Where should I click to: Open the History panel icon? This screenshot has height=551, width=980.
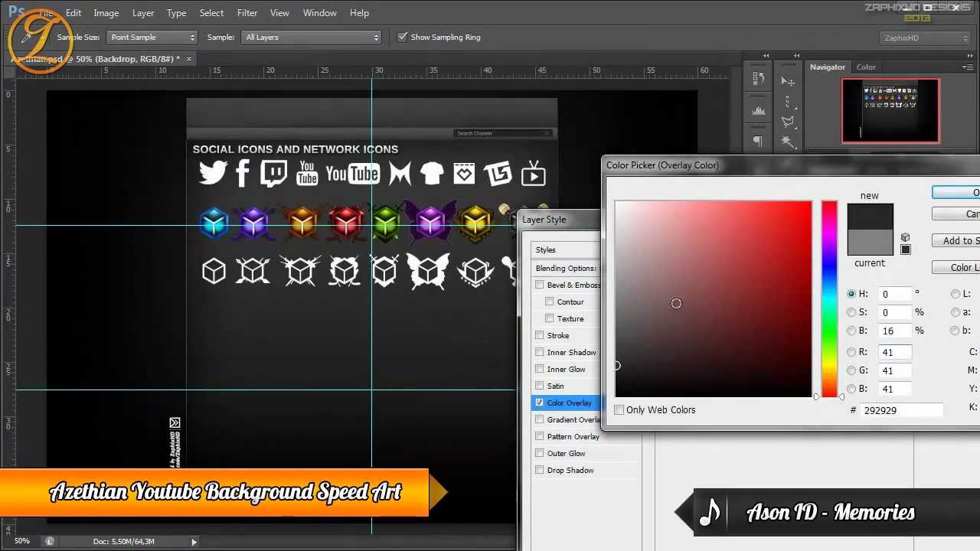[758, 79]
